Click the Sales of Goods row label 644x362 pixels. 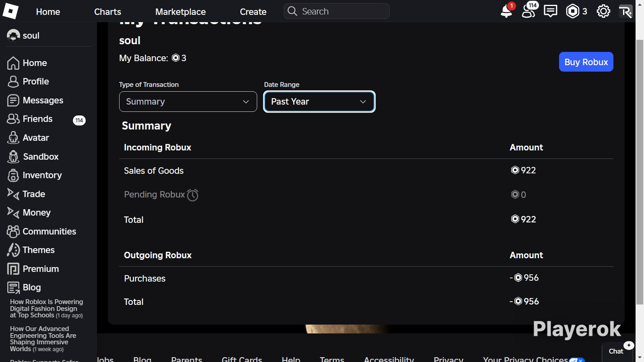point(154,171)
